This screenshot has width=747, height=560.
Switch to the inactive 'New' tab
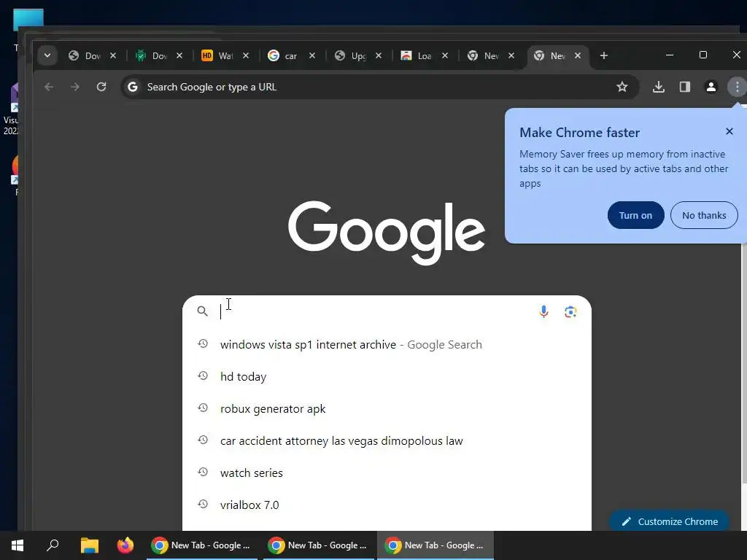point(491,55)
